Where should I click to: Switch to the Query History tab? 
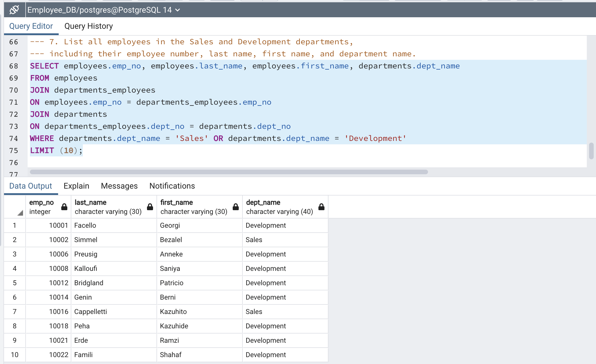click(x=88, y=26)
